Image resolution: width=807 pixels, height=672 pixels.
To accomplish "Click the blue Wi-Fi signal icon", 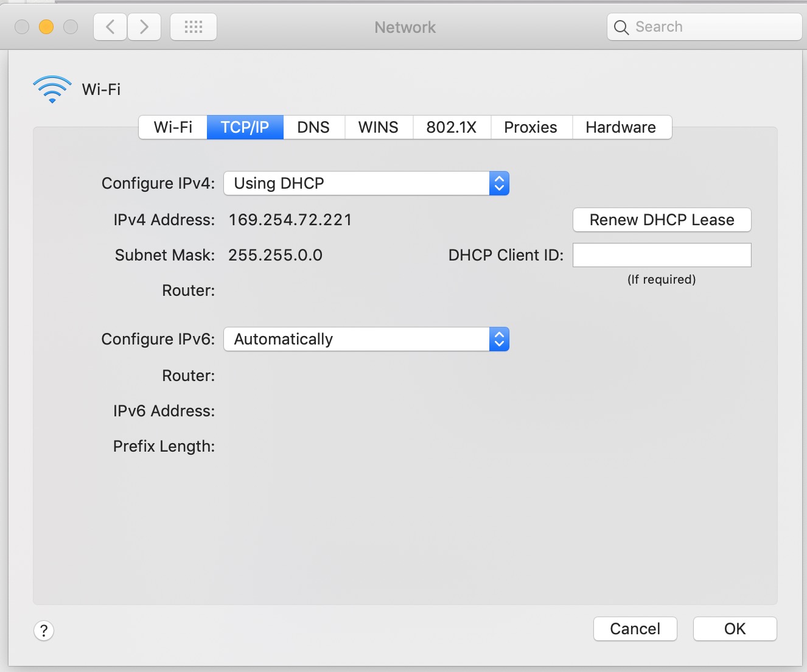I will pyautogui.click(x=52, y=89).
